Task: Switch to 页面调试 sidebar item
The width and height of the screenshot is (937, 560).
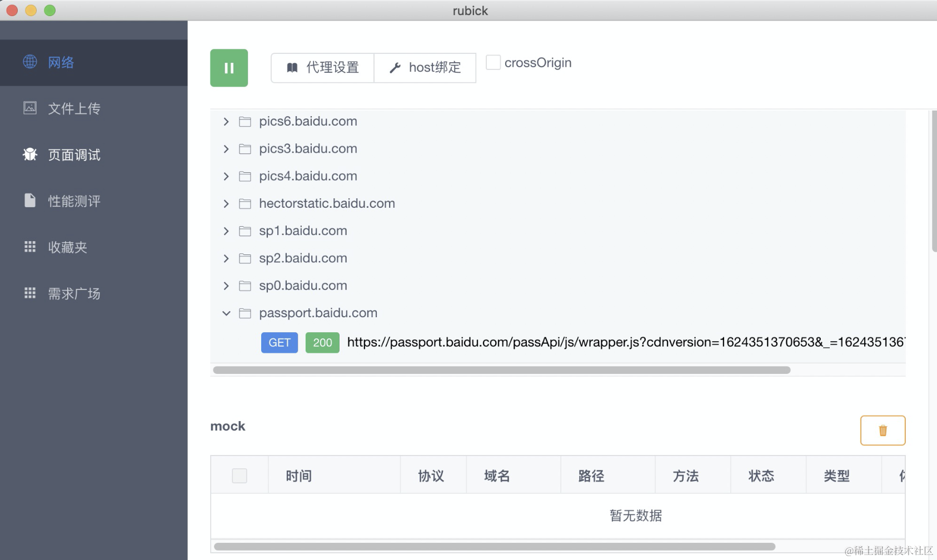Action: (93, 154)
